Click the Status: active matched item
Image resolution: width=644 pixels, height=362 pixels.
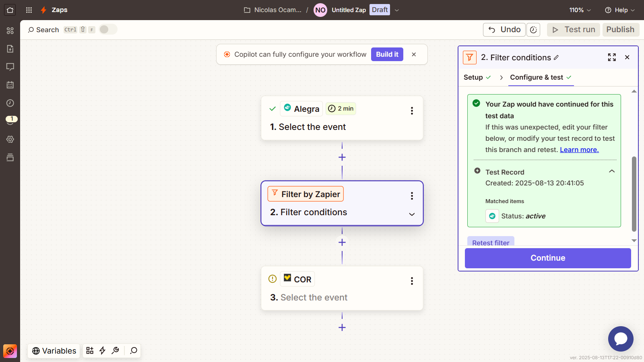516,216
